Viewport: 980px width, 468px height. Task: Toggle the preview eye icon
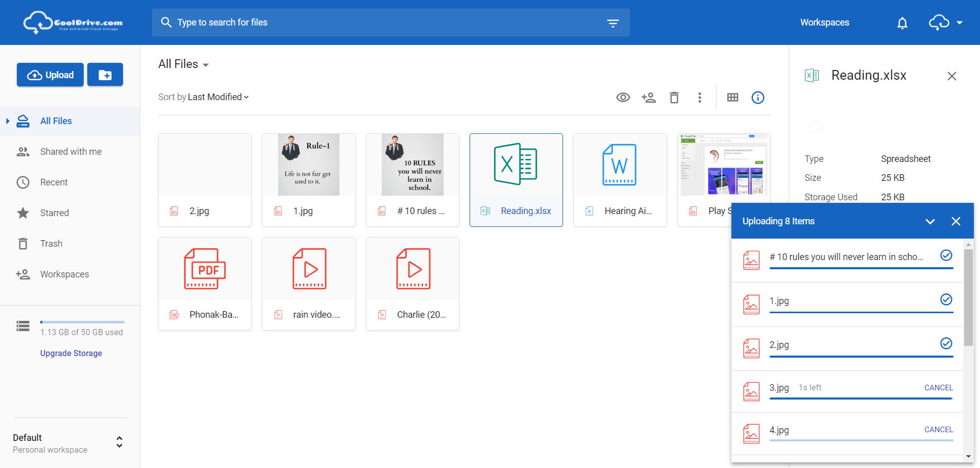623,98
